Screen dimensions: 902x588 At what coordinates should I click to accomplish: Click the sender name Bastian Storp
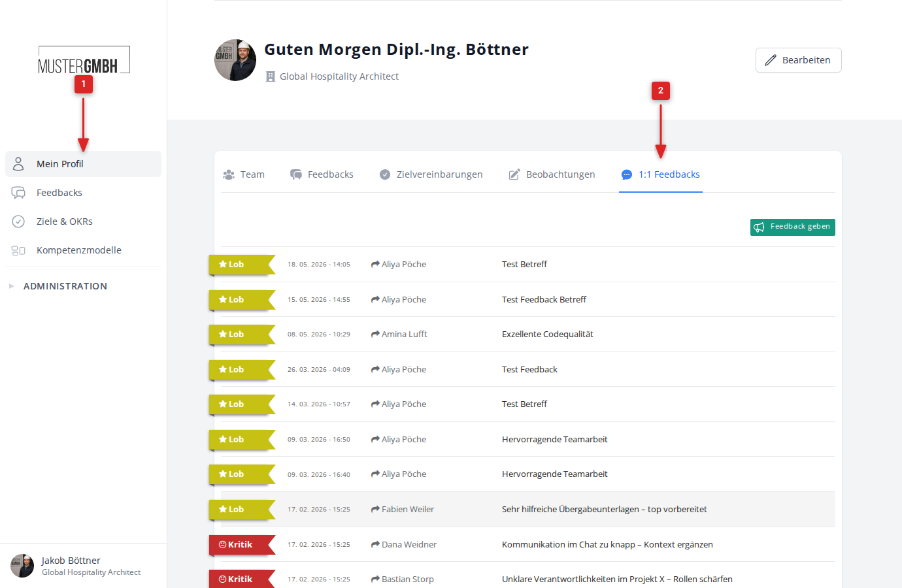(408, 579)
